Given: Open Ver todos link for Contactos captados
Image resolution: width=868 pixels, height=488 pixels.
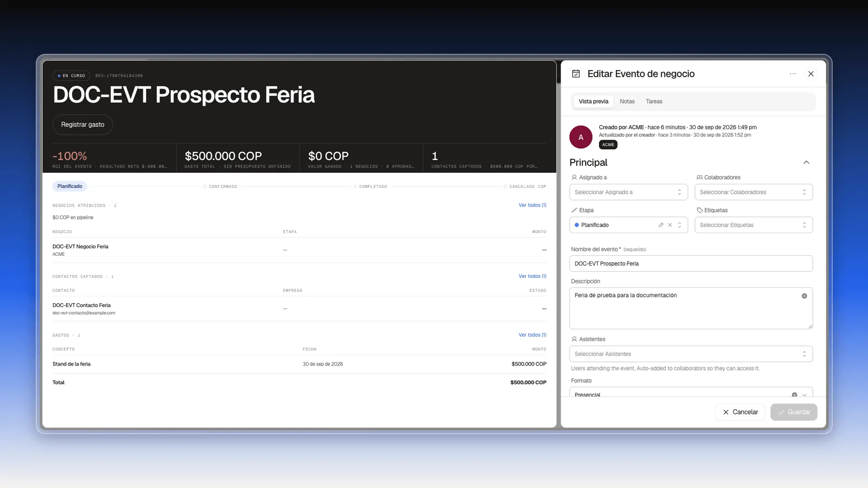Looking at the screenshot, I should pos(533,276).
